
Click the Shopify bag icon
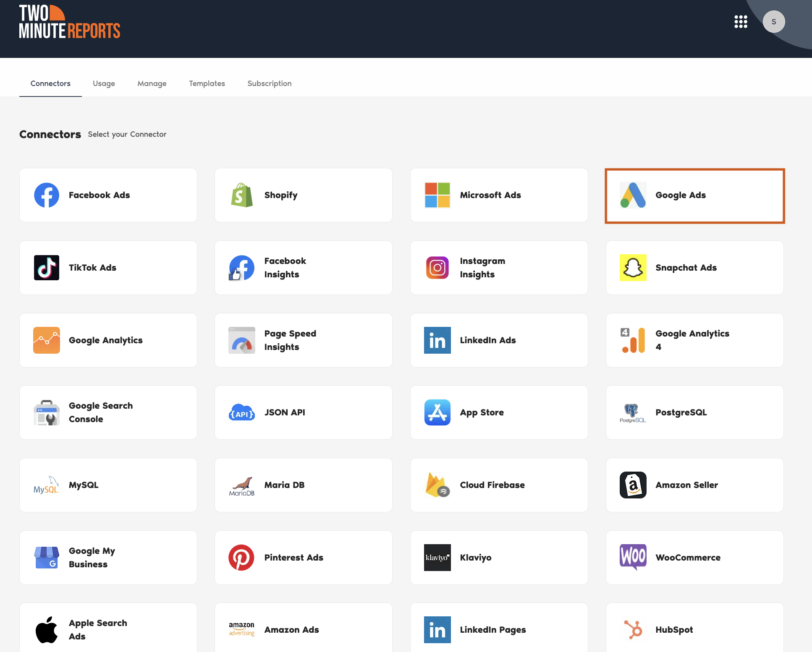coord(242,195)
